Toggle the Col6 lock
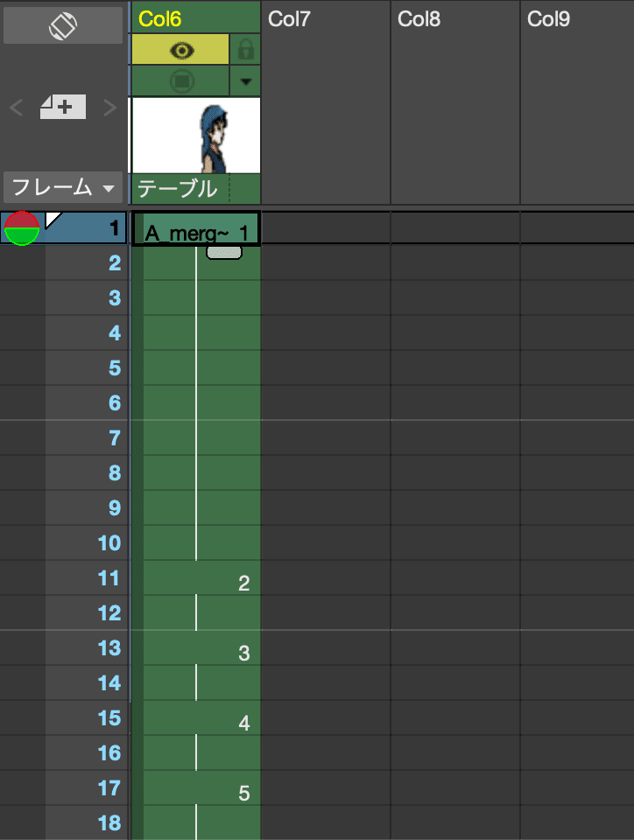Viewport: 634px width, 840px height. pos(245,51)
